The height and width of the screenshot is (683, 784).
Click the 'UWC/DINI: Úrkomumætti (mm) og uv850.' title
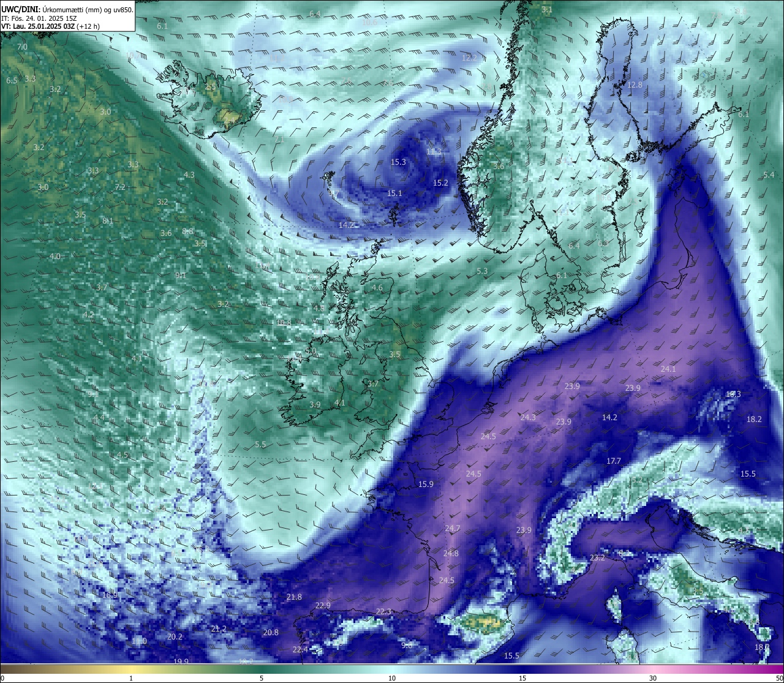[x=67, y=10]
